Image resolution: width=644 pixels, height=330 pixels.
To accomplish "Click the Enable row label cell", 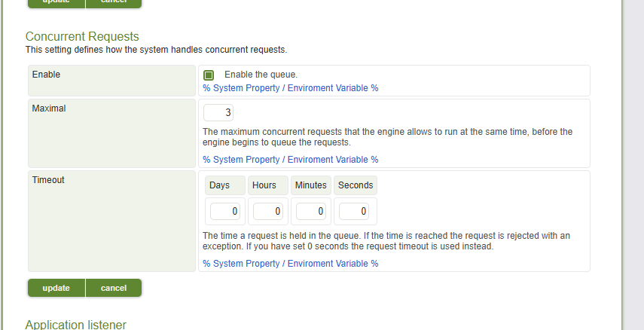I will [x=111, y=81].
